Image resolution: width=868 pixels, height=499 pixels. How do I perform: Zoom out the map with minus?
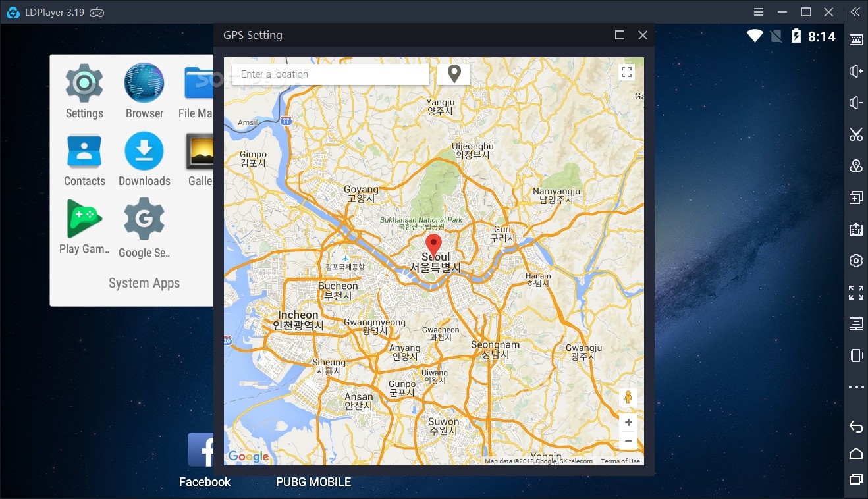click(628, 441)
